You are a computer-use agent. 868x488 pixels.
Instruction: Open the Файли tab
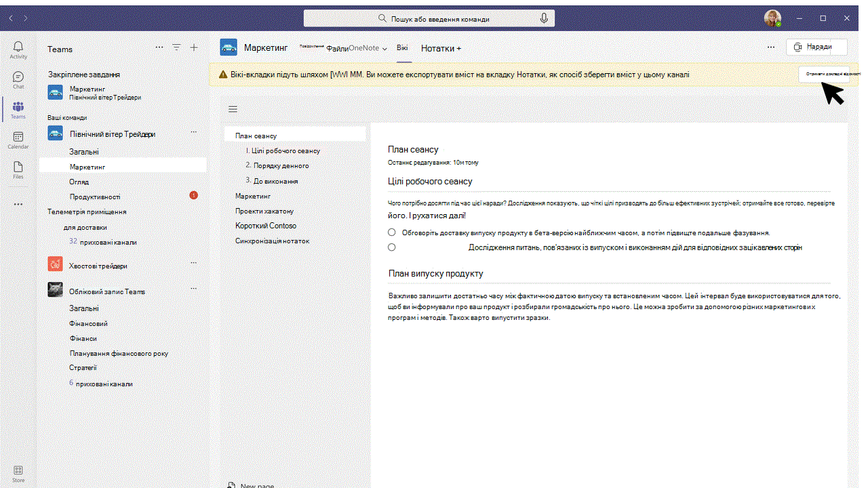(x=337, y=49)
